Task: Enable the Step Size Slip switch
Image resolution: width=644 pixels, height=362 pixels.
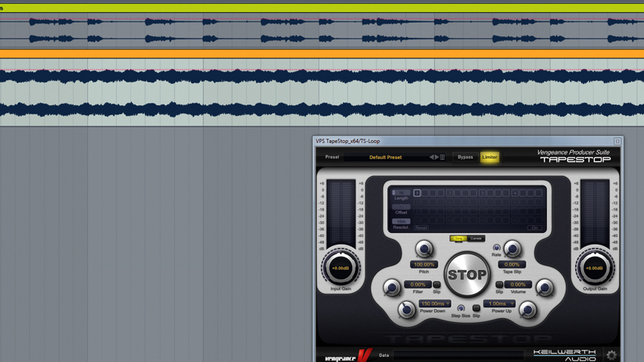Action: click(x=476, y=307)
